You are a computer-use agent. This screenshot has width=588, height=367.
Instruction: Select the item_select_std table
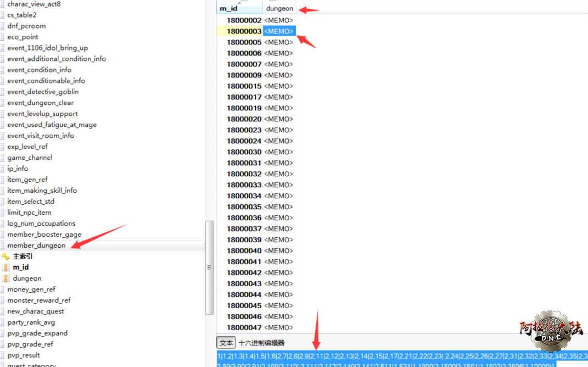31,202
